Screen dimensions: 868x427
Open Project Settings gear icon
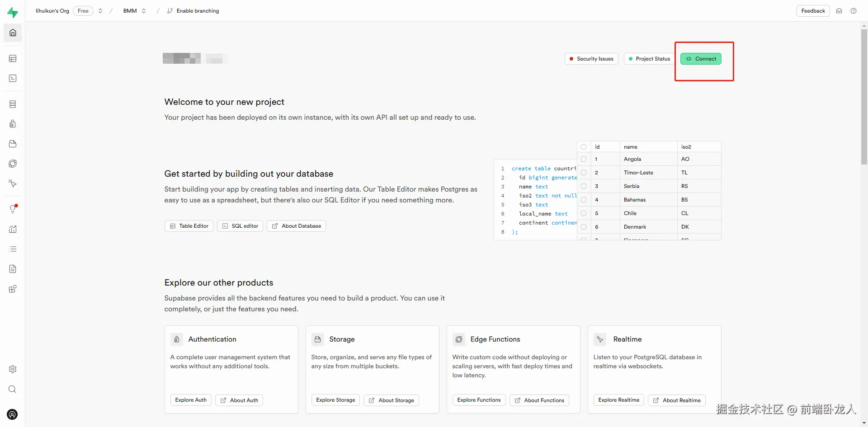pyautogui.click(x=13, y=369)
